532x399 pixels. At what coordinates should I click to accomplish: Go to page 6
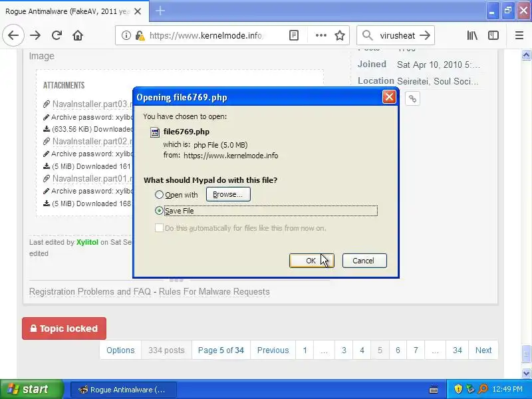click(398, 350)
